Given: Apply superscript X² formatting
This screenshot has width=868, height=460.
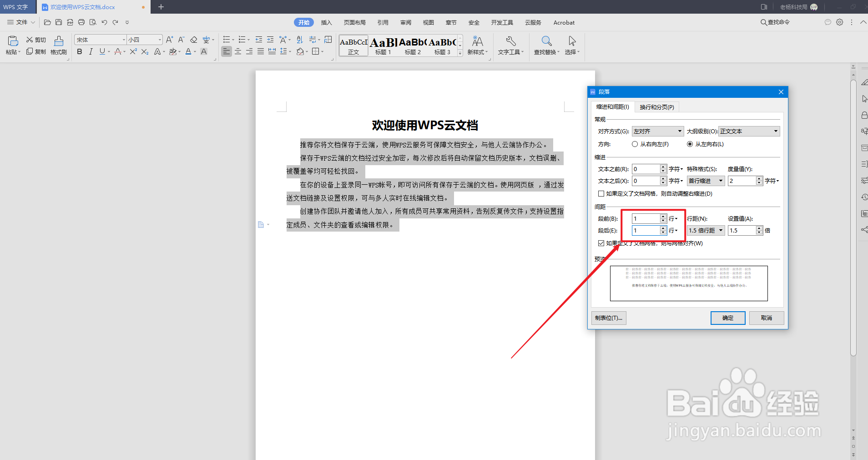Looking at the screenshot, I should coord(133,52).
